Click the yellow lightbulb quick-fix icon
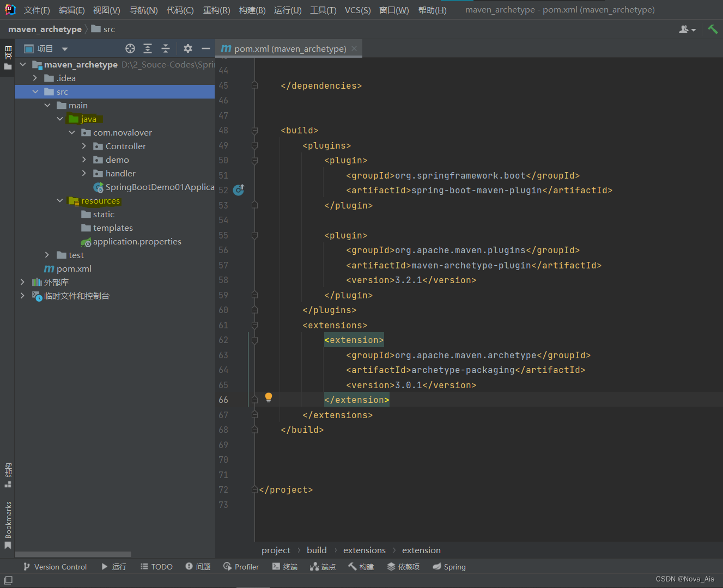 click(268, 397)
